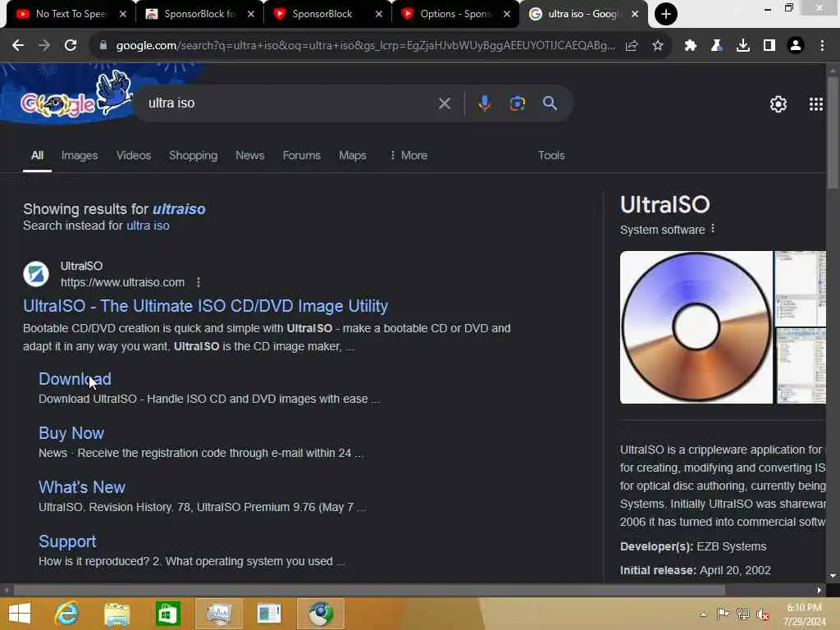
Task: Open Chrome three-dot menu
Action: (x=822, y=46)
